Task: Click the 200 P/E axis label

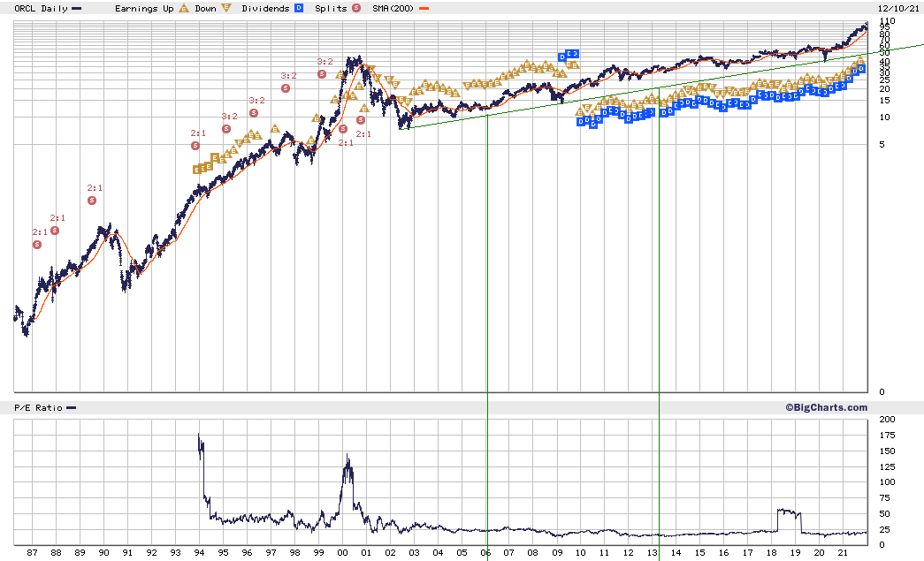Action: coord(887,419)
